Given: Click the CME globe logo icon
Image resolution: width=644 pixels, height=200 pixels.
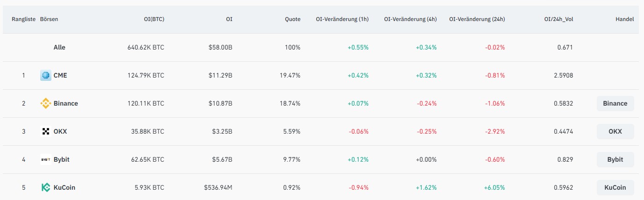Looking at the screenshot, I should coord(45,75).
